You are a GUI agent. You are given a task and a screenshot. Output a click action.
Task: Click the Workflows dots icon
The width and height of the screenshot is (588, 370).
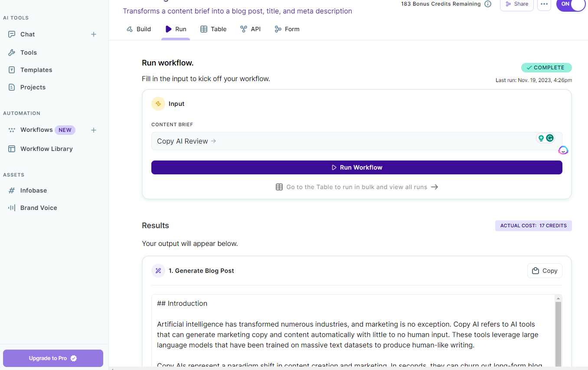click(x=12, y=130)
